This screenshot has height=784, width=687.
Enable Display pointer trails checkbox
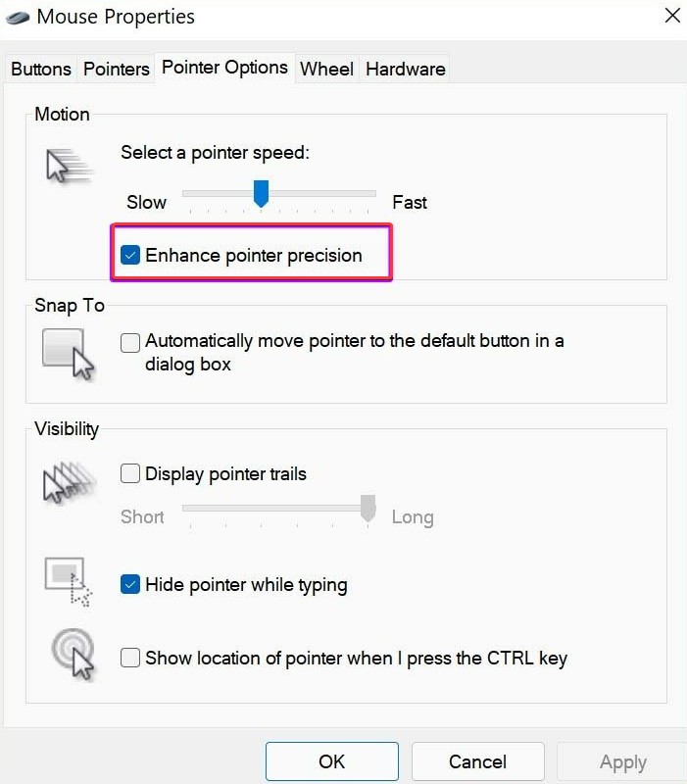pos(130,474)
